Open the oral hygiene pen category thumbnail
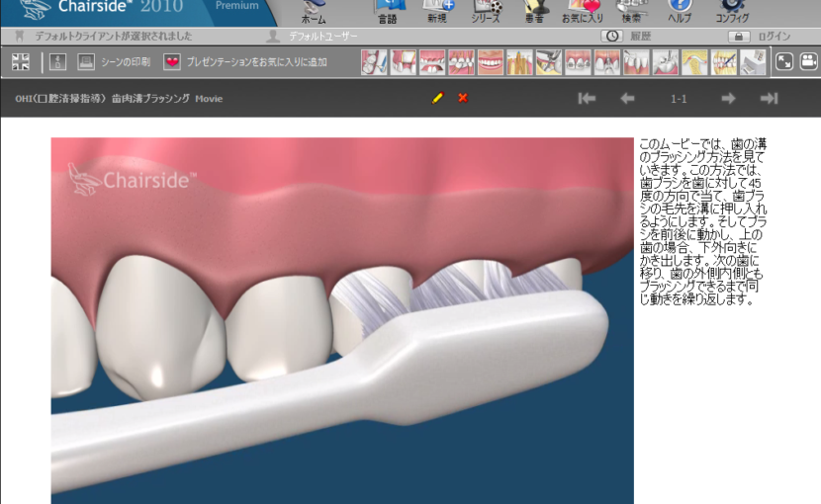Image resolution: width=821 pixels, height=504 pixels. coord(724,62)
